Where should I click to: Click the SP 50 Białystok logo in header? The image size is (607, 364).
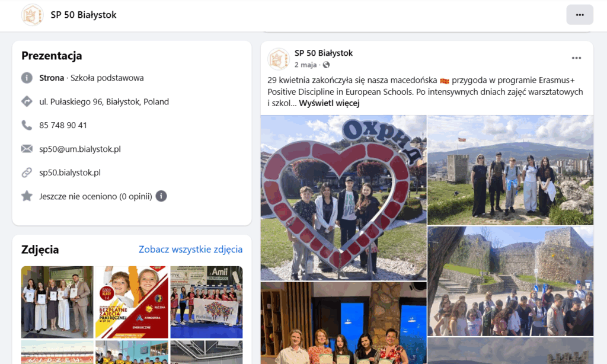tap(32, 15)
